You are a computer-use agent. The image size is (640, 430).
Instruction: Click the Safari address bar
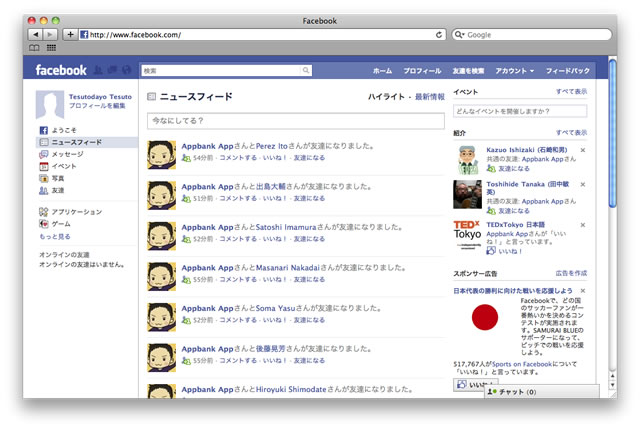[262, 35]
